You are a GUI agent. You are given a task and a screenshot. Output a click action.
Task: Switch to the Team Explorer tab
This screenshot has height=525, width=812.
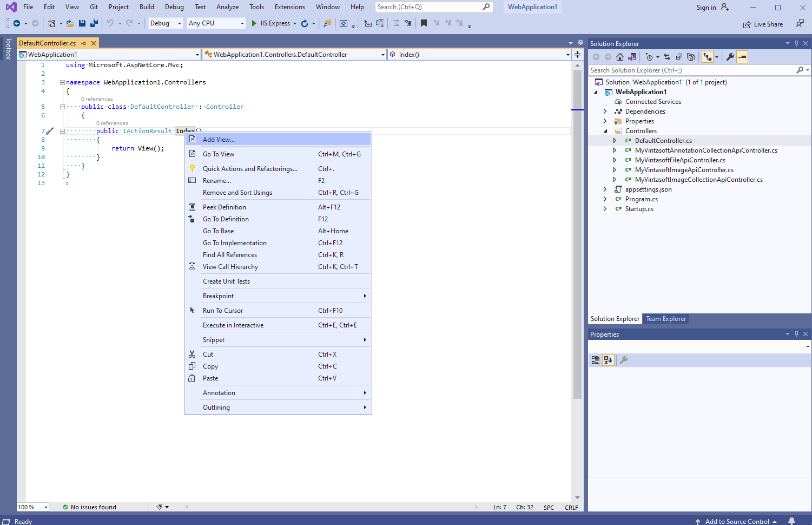tap(665, 319)
